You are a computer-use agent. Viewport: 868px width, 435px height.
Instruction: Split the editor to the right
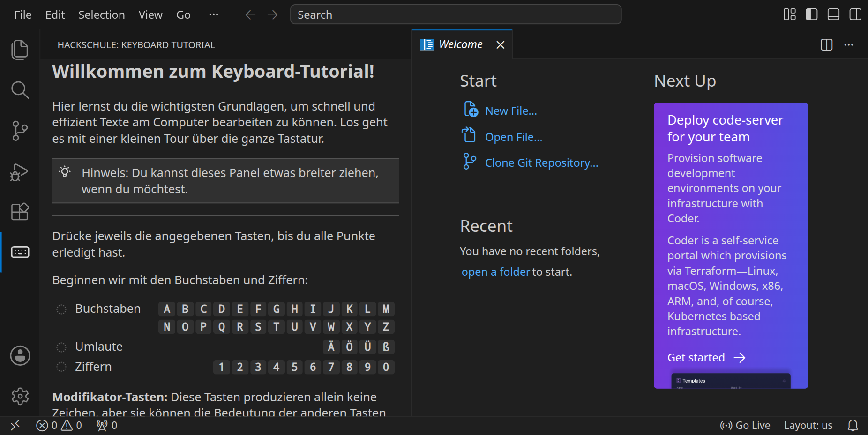(827, 45)
